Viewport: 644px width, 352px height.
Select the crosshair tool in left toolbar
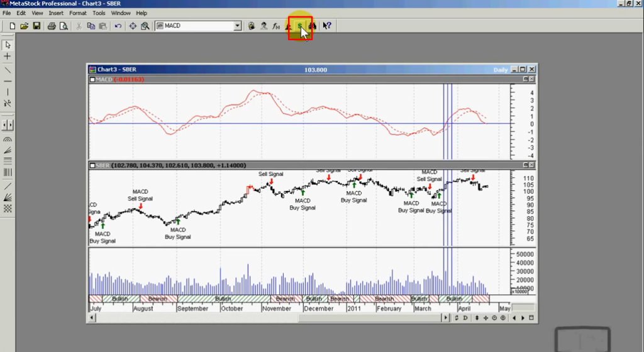[8, 57]
